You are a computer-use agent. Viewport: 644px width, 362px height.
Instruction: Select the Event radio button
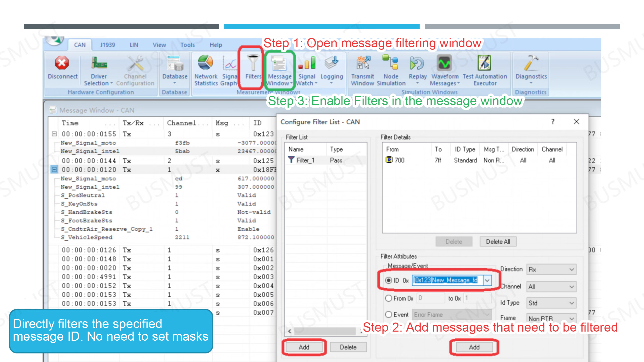pos(389,314)
